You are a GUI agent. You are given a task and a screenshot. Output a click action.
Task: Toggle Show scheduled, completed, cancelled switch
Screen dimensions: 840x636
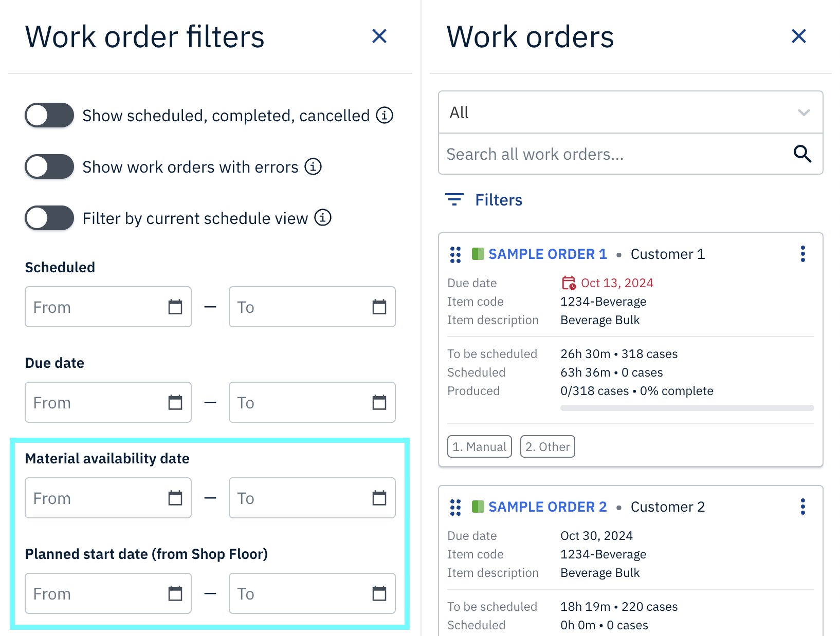pyautogui.click(x=49, y=115)
